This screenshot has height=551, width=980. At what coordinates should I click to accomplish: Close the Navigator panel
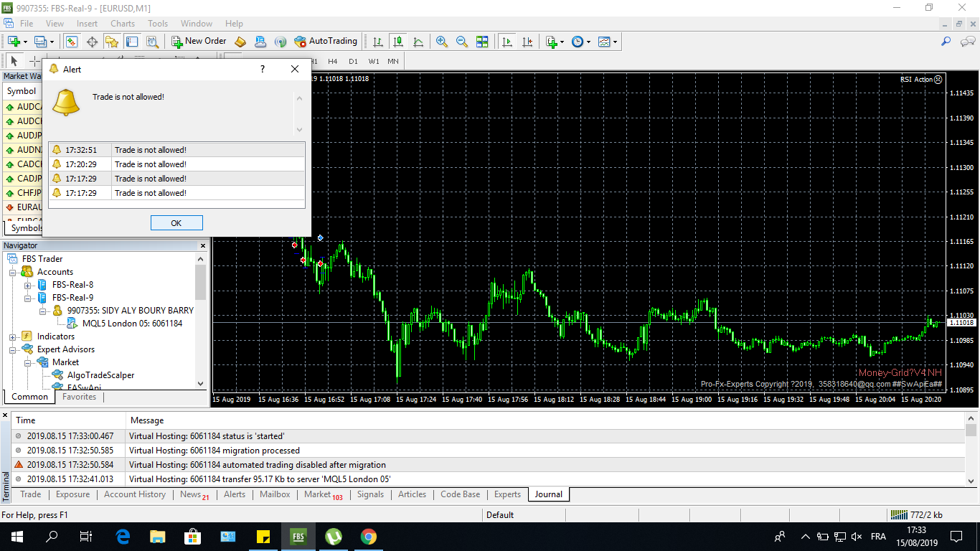pos(203,245)
